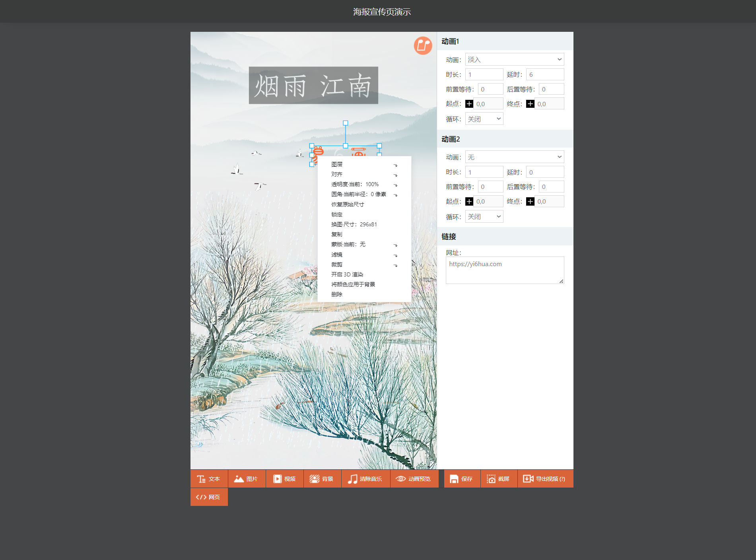This screenshot has width=756, height=560.
Task: Expand the 滤镜 filter submenu
Action: (364, 255)
